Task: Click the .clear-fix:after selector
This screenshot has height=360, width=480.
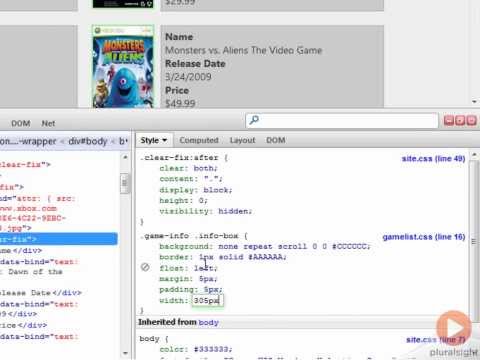Action: click(179, 158)
